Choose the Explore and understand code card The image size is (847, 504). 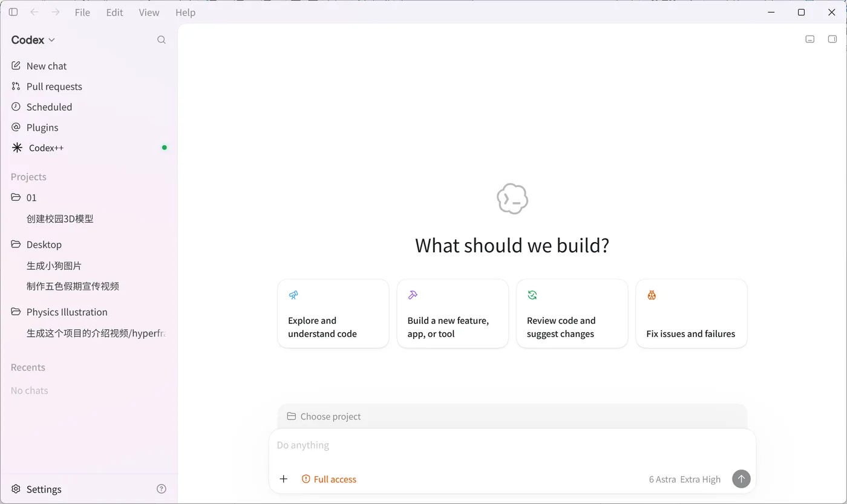click(333, 313)
